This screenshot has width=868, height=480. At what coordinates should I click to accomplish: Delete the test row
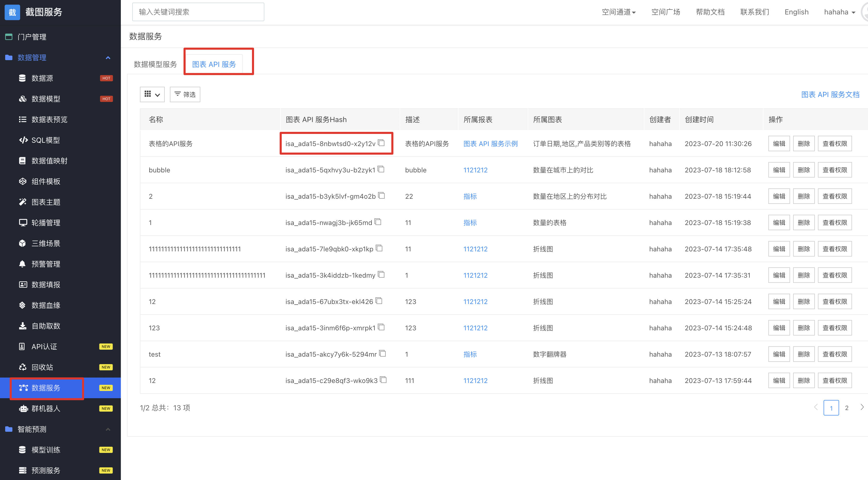pos(804,354)
